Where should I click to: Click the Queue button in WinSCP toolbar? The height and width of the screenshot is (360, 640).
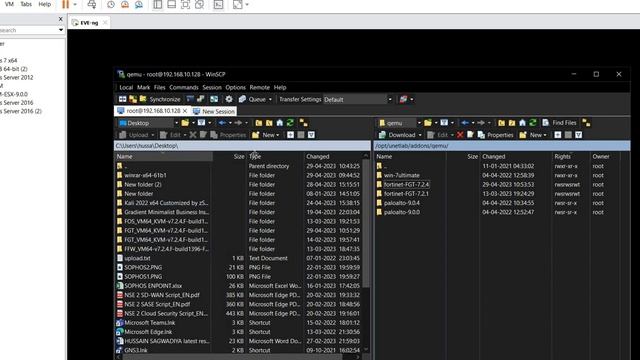click(253, 99)
